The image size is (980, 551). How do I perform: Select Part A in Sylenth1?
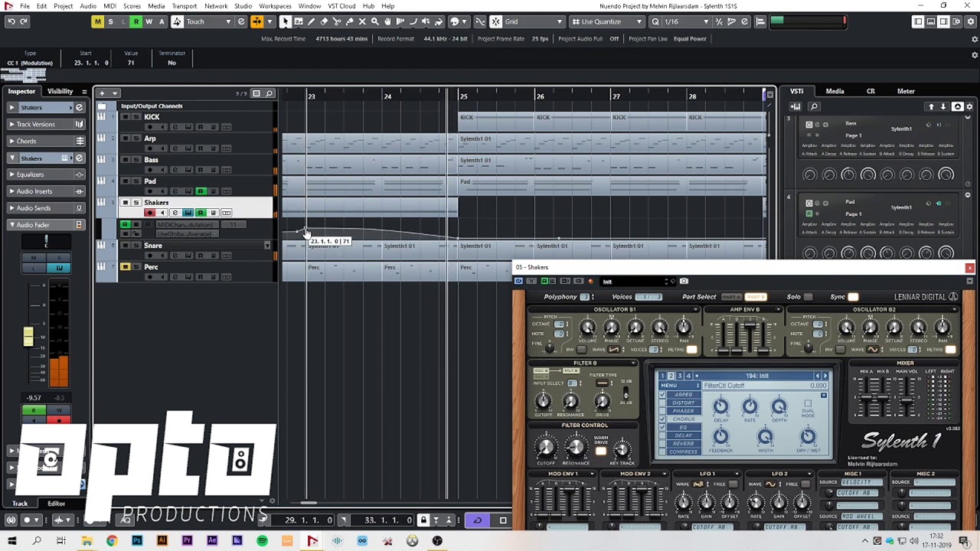coord(732,297)
